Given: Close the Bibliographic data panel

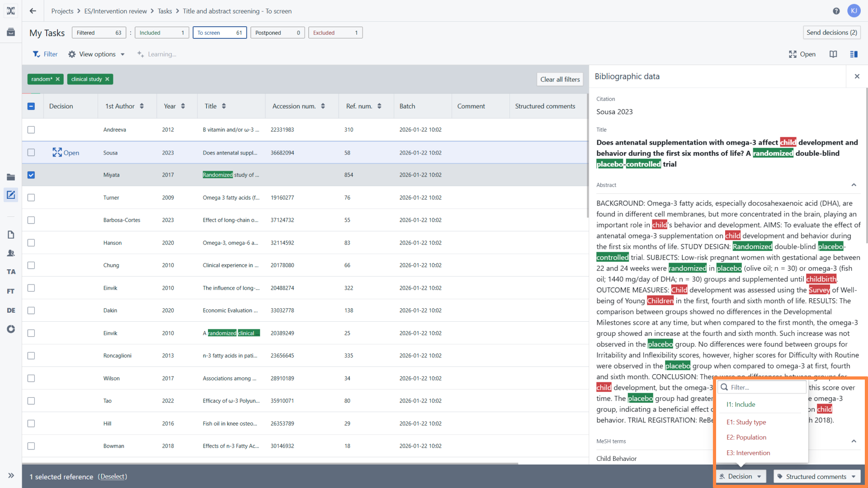Looking at the screenshot, I should click(x=857, y=76).
